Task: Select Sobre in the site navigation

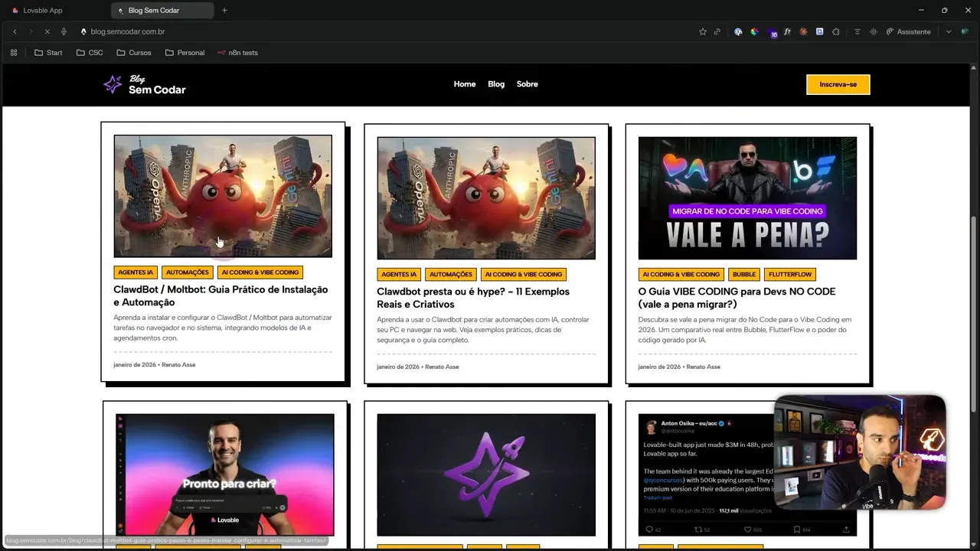Action: 528,84
